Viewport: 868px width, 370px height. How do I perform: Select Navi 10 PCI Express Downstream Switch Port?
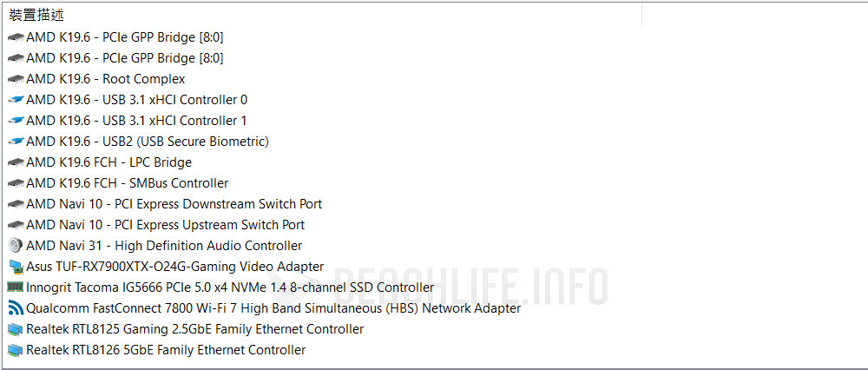click(174, 204)
